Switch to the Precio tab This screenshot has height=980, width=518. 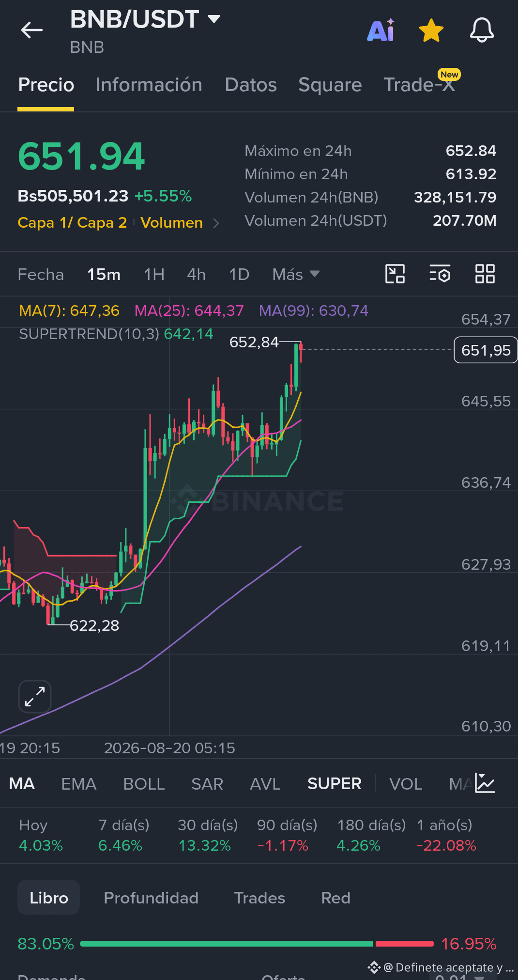[46, 85]
